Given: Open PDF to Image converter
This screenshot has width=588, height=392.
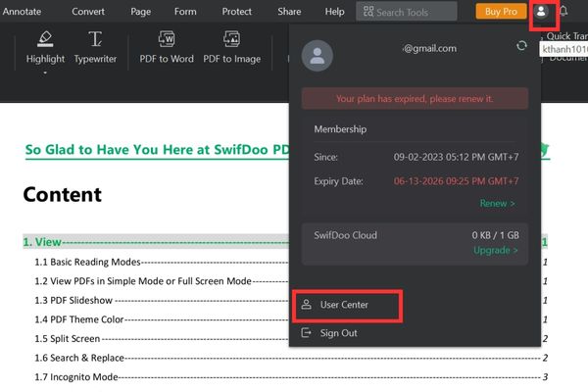Looking at the screenshot, I should tap(231, 48).
